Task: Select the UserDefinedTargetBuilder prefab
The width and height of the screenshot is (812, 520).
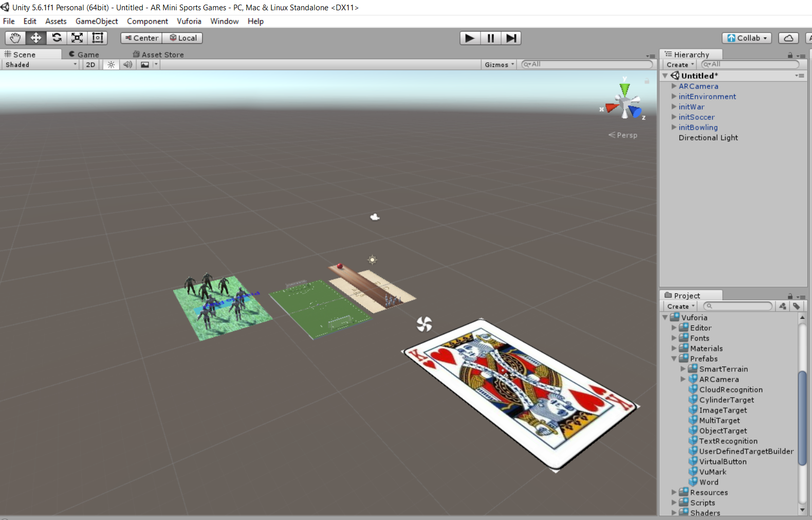Action: 746,452
